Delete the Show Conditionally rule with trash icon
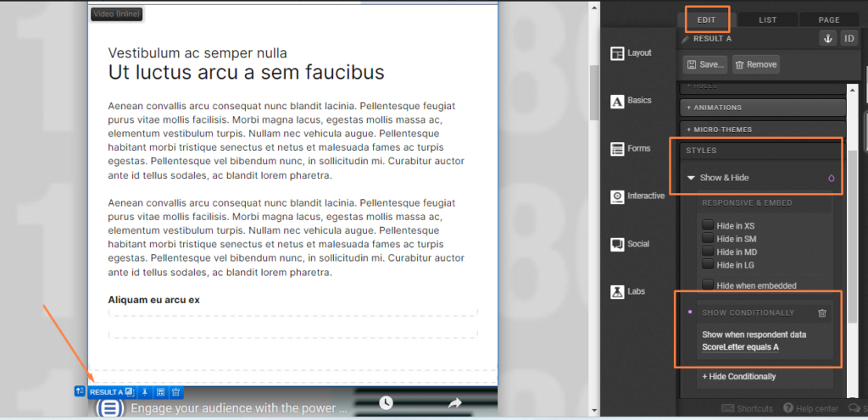This screenshot has width=868, height=420. tap(821, 313)
